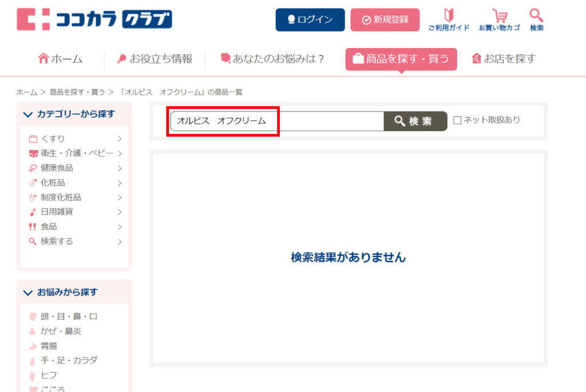
Task: Expand the 健康食品 category arrow
Action: tap(120, 168)
